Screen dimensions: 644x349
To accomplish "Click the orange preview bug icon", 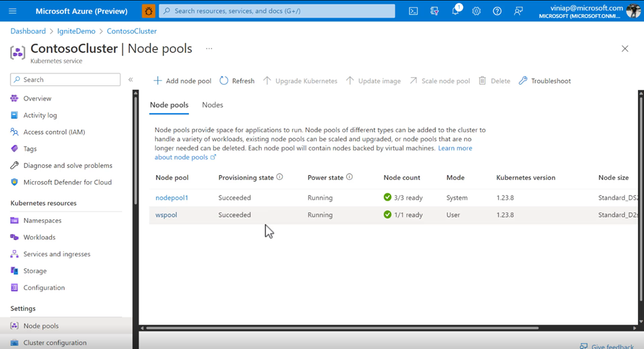I will click(x=148, y=11).
